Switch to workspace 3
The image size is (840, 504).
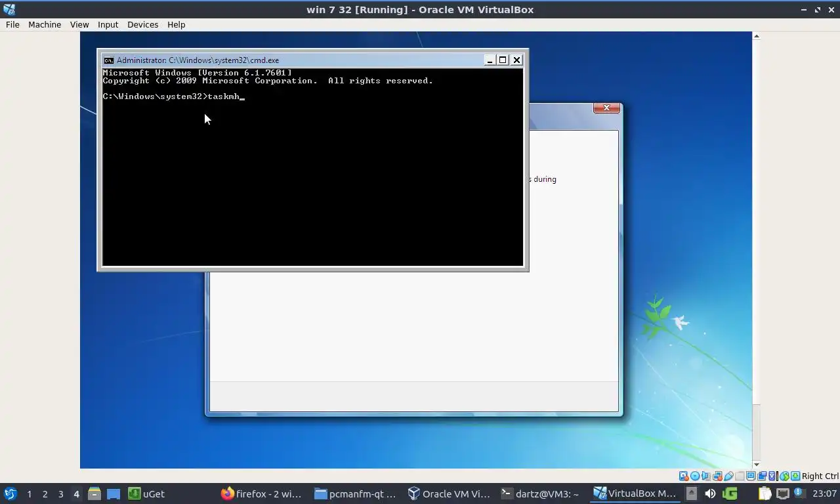tap(60, 493)
